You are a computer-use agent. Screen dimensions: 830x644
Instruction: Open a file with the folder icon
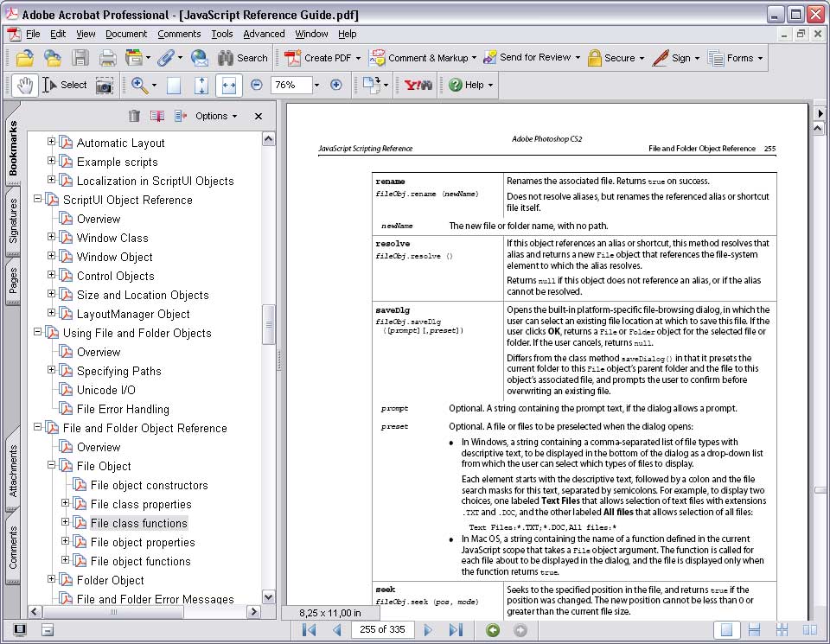[25, 58]
